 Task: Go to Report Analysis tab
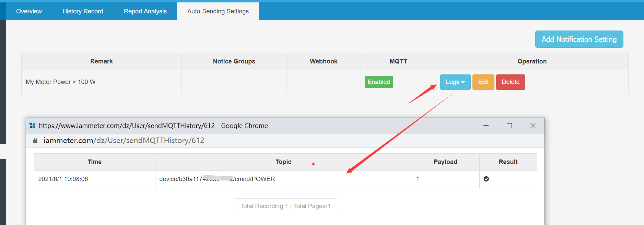pos(145,11)
